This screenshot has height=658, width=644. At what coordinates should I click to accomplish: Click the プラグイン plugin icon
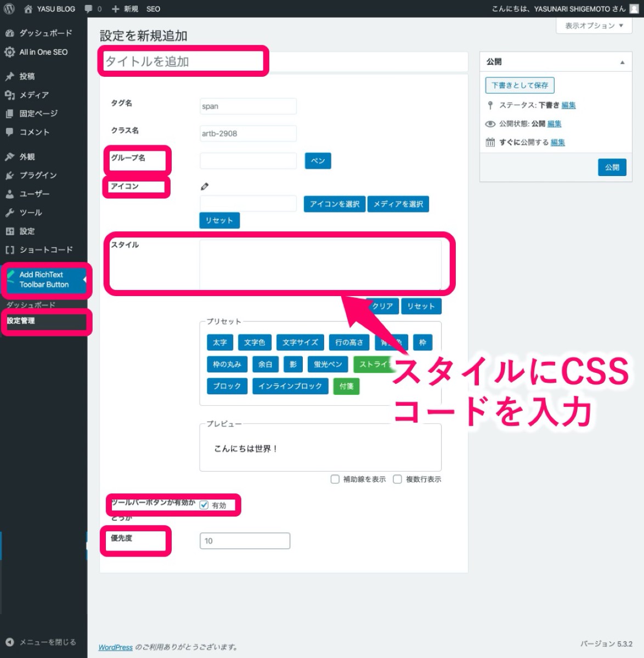coord(9,175)
